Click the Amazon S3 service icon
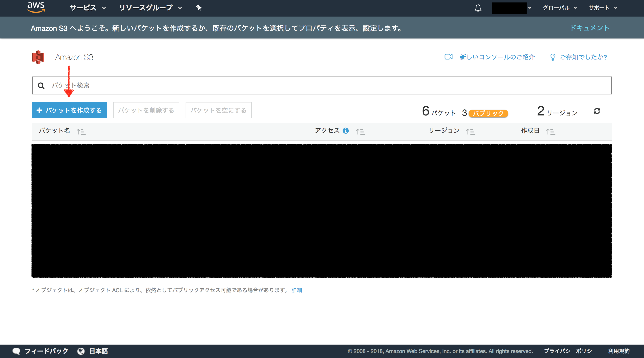644x358 pixels. point(38,57)
